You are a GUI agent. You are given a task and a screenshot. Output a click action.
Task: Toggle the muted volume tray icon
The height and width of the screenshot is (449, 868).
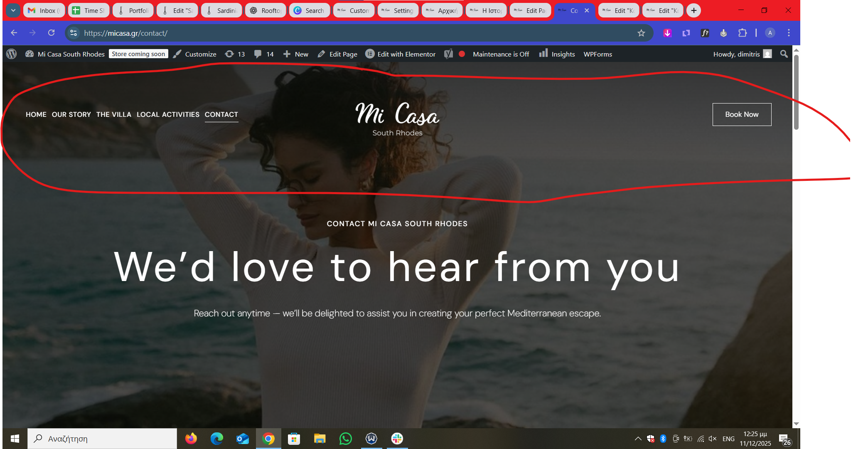(x=712, y=439)
